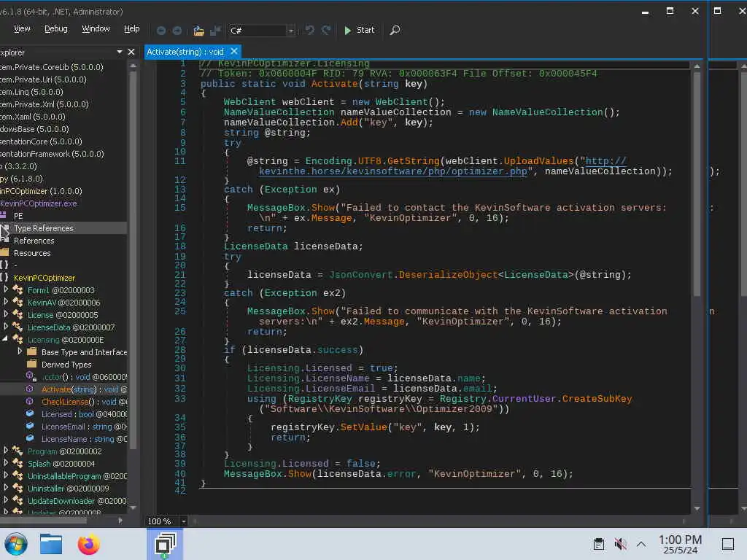Select the LicenseEmail : string field

coord(83,426)
